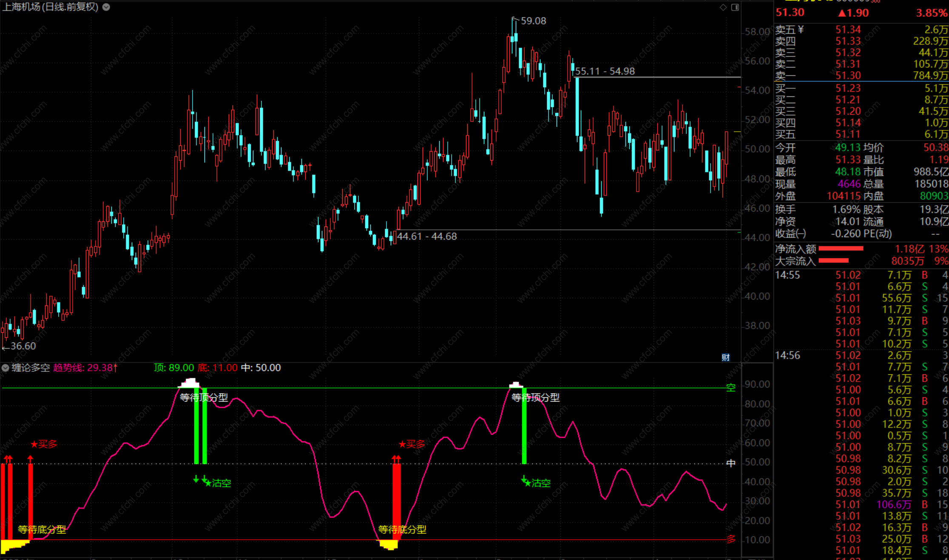Toggle the side panel layout icon
This screenshot has height=560, width=949.
coord(735,7)
